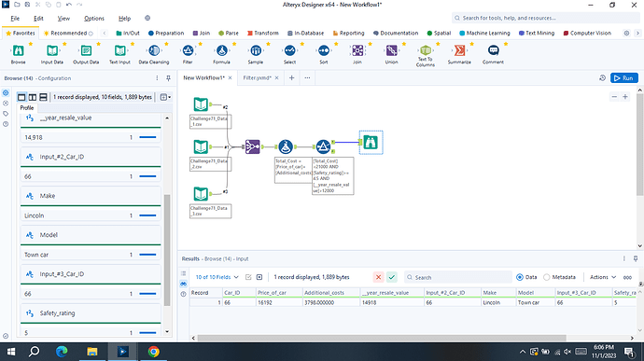Open Chrome from the taskbar

(x=154, y=352)
